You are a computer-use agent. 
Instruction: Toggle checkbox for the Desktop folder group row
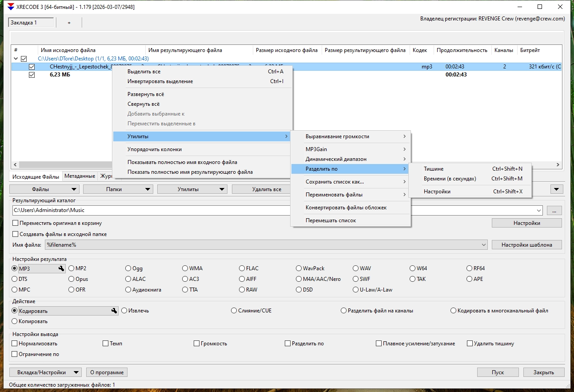[24, 59]
